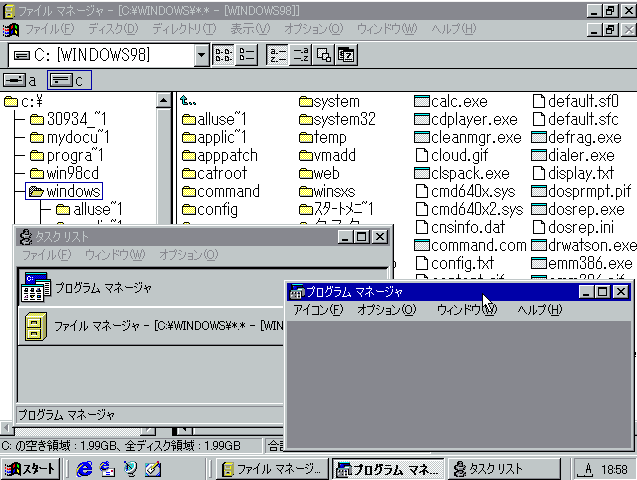
Task: Open Program Manager ヘルプ(H) menu
Action: [540, 310]
